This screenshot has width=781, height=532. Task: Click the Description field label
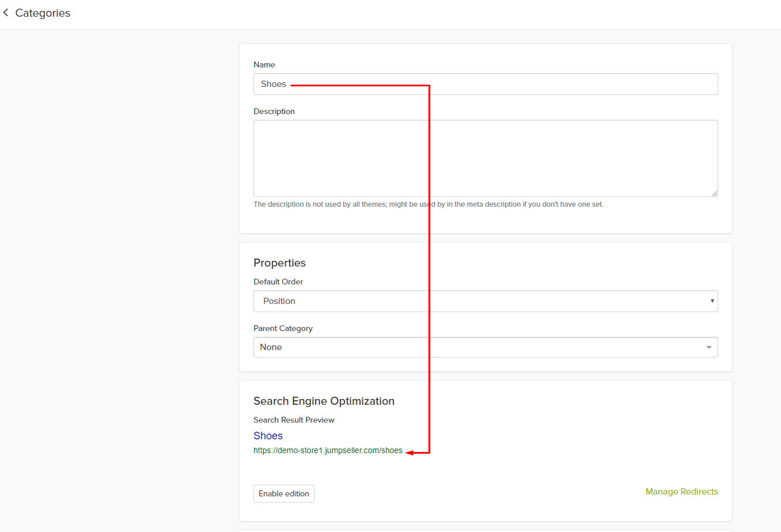[x=274, y=111]
